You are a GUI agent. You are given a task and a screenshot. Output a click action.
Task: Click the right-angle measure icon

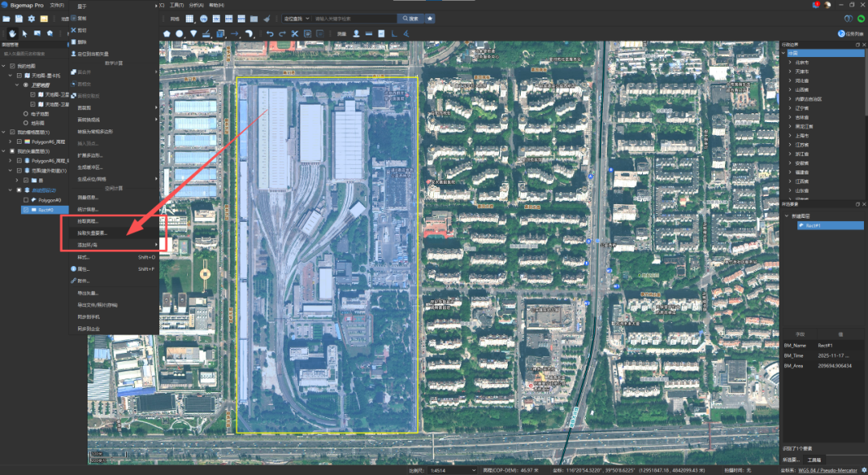pos(394,34)
